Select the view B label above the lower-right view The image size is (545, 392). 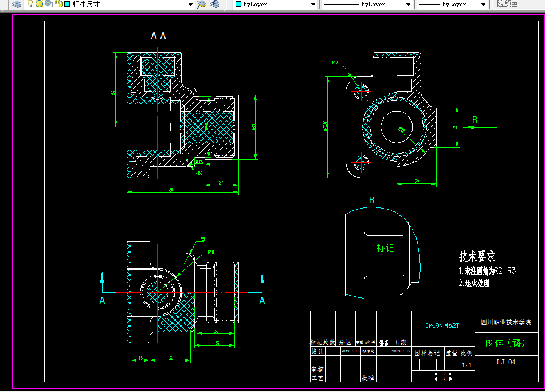click(371, 200)
